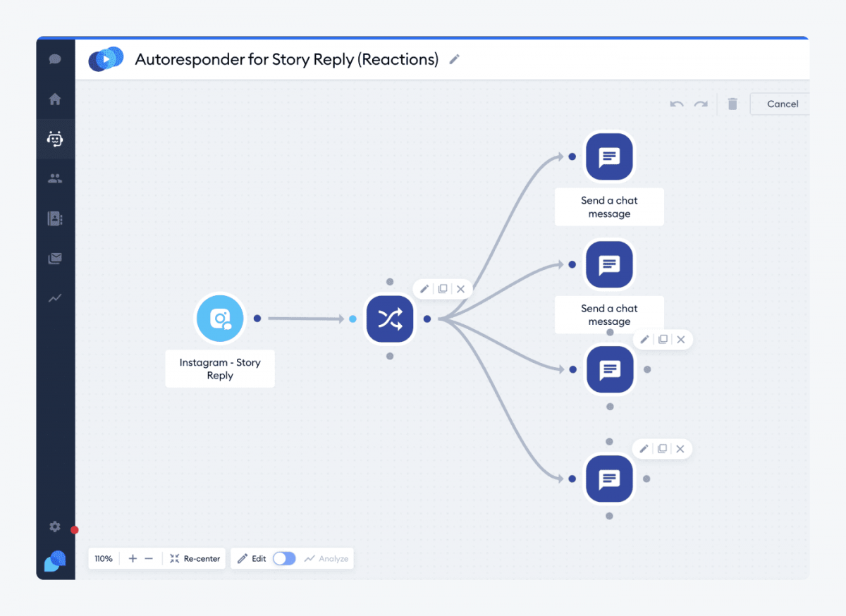Zoom in with the plus control

pos(133,558)
